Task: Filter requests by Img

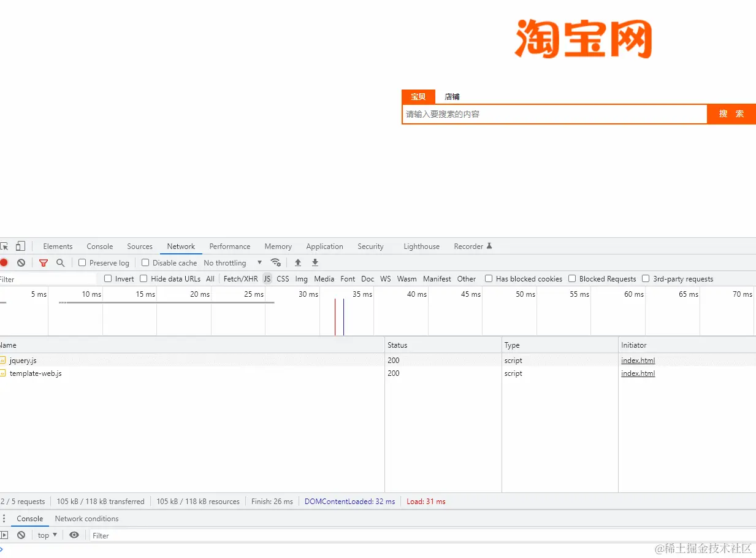Action: pyautogui.click(x=301, y=279)
